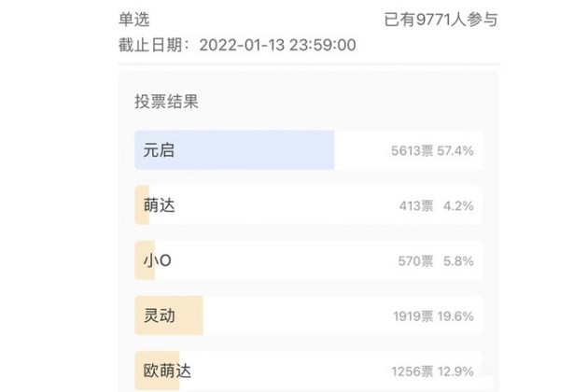Select the 小O poll option
The image size is (588, 392).
pos(308,260)
